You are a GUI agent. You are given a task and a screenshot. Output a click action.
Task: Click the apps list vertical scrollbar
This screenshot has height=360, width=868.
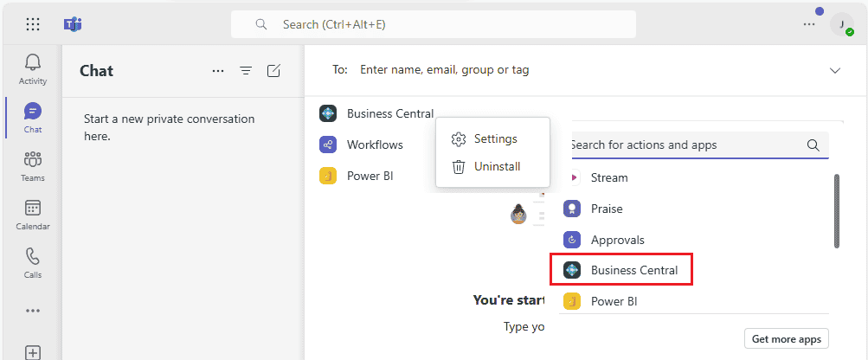click(x=836, y=210)
